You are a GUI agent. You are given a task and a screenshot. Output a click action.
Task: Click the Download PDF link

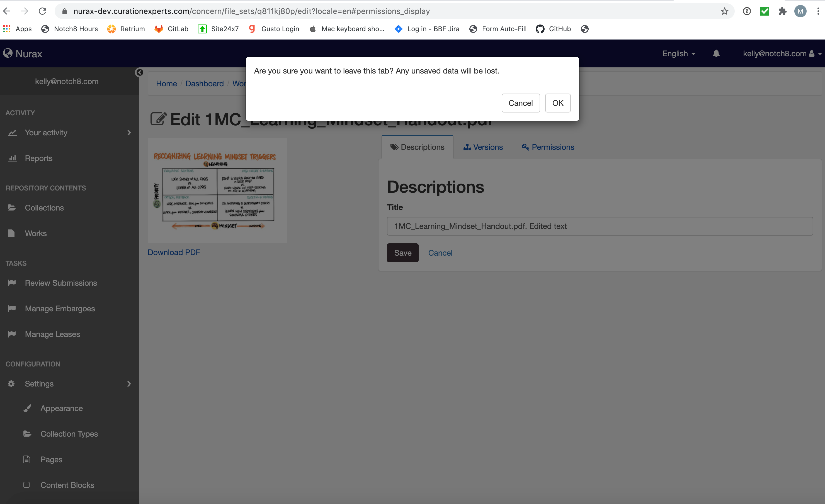point(174,253)
